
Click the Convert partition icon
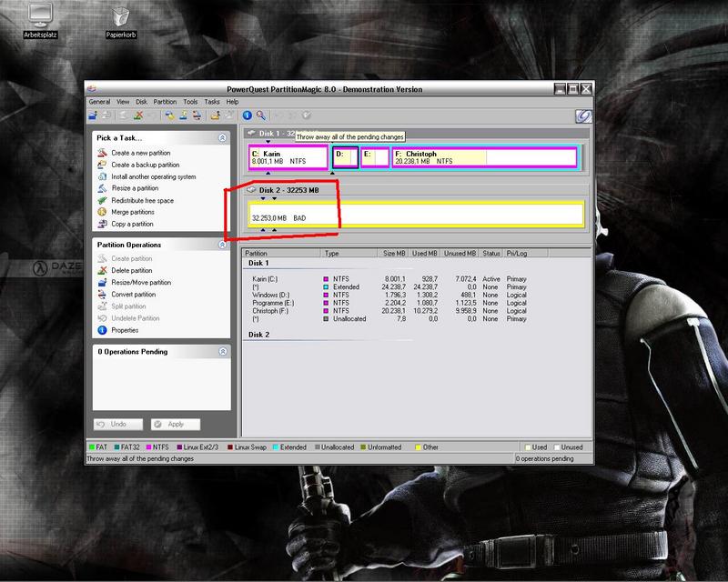coord(102,295)
